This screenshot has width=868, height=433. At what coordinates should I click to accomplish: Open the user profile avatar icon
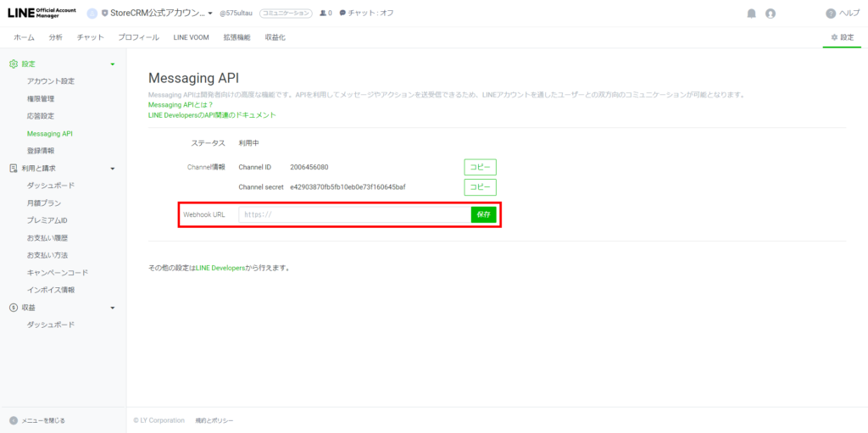(x=770, y=14)
